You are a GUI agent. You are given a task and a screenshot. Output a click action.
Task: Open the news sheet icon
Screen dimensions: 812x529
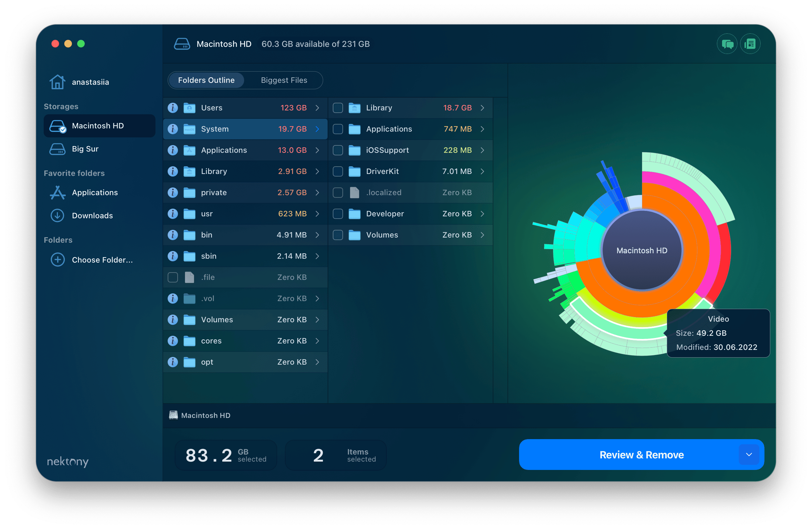coord(750,44)
